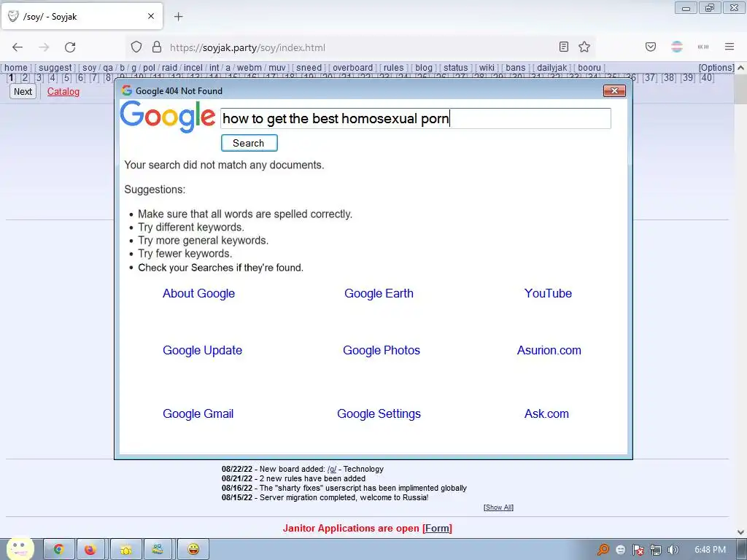This screenshot has width=747, height=560.
Task: Reload the page with the refresh icon
Action: click(x=70, y=47)
